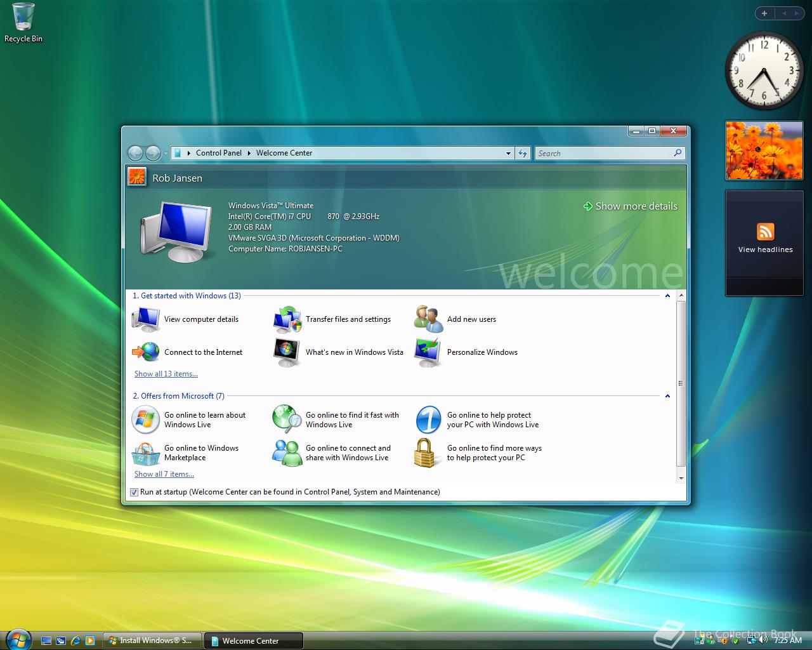This screenshot has height=650, width=812.
Task: Click the RSS feed icon in gadget
Action: [x=766, y=232]
